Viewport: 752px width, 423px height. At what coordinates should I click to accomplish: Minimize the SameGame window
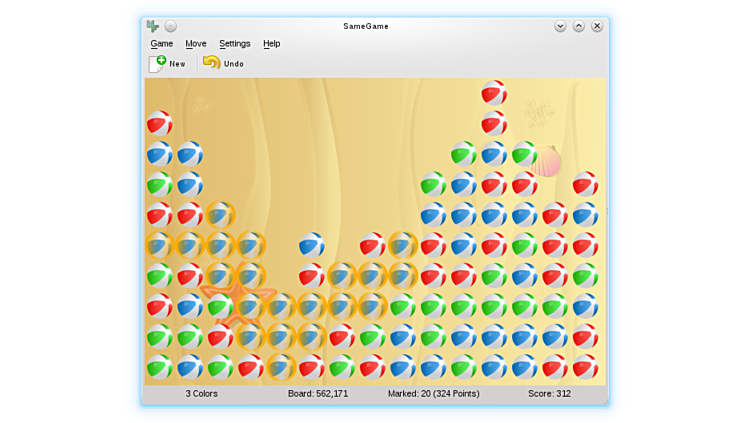pyautogui.click(x=560, y=26)
